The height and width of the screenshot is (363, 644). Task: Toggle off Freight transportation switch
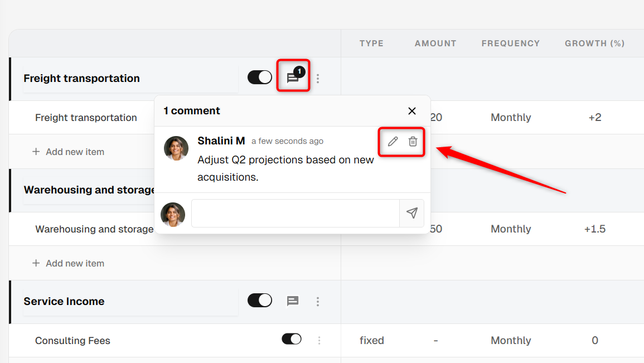pos(260,77)
